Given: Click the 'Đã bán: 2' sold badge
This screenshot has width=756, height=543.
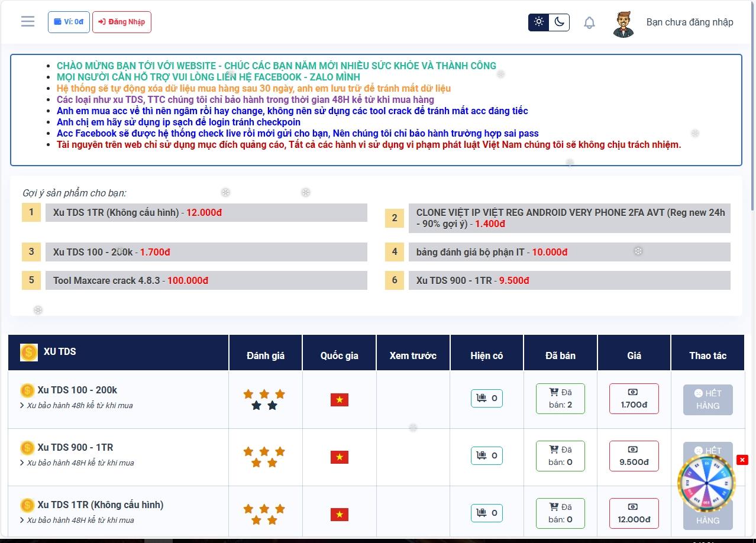Looking at the screenshot, I should [560, 399].
